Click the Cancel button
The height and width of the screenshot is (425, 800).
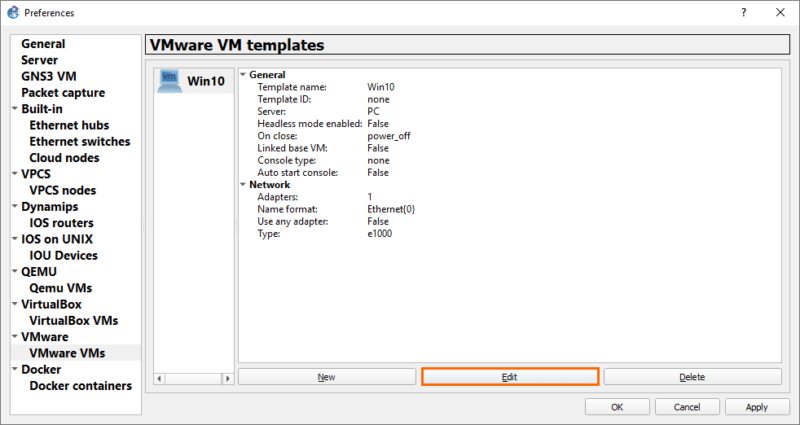tap(687, 407)
